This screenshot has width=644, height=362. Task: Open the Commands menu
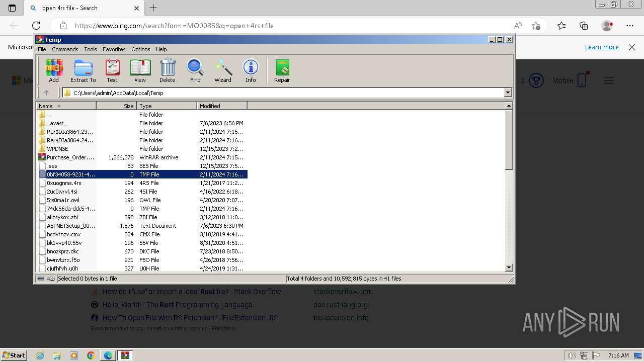tap(65, 49)
